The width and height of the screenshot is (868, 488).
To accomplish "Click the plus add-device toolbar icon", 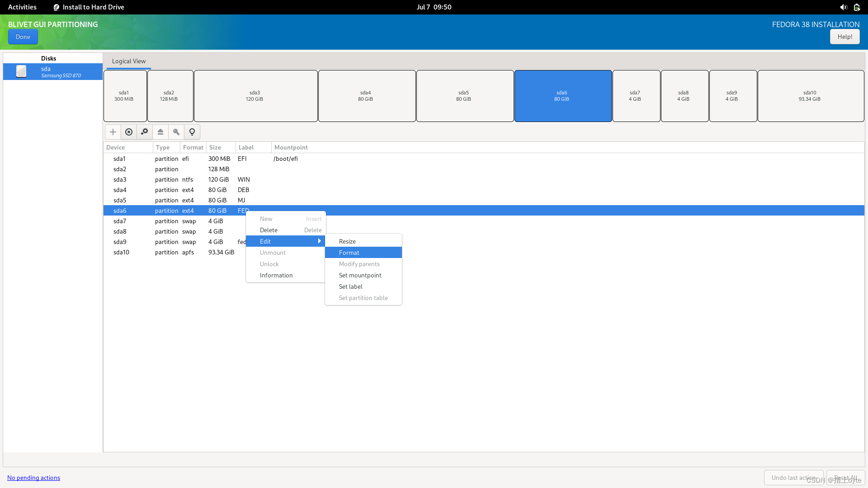I will tap(113, 132).
